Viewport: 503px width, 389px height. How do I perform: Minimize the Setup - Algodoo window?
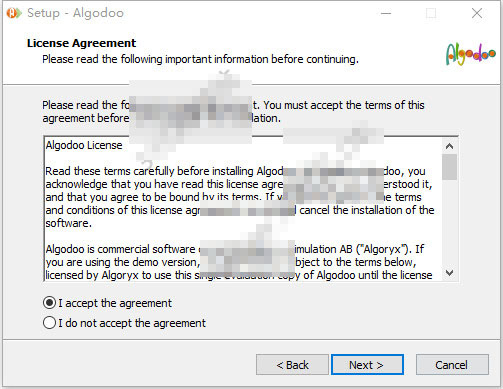386,13
